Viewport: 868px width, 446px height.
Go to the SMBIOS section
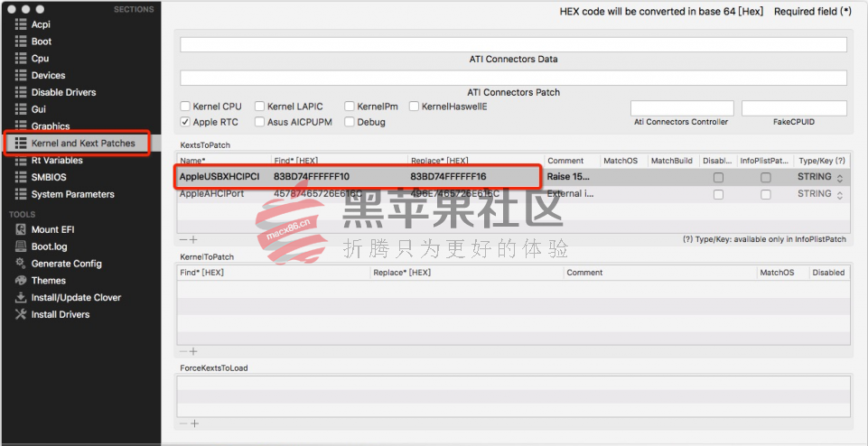click(49, 178)
